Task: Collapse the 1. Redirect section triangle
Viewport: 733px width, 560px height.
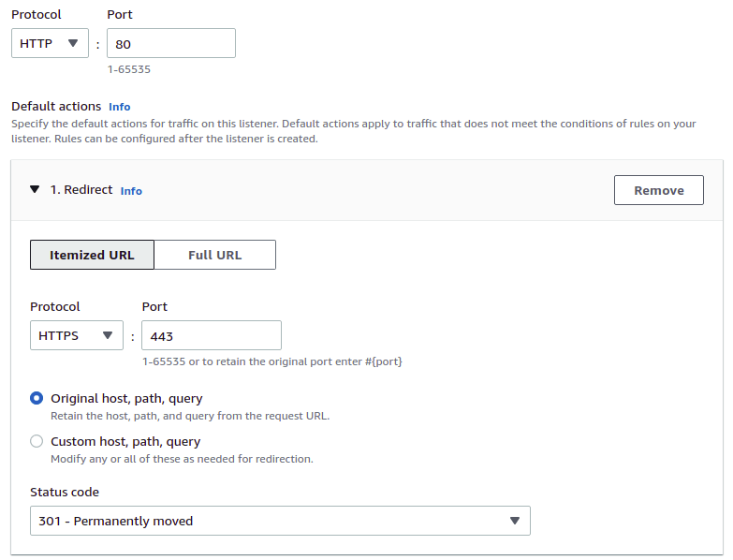Action: pyautogui.click(x=35, y=189)
